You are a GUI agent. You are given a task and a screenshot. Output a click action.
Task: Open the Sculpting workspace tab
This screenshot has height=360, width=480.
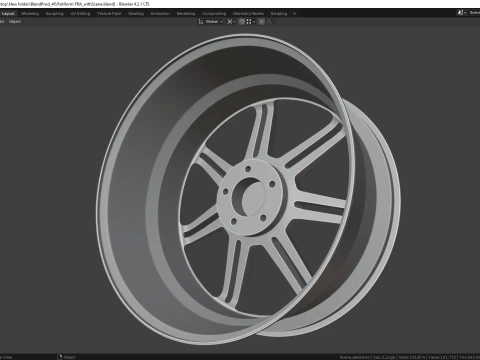point(54,14)
